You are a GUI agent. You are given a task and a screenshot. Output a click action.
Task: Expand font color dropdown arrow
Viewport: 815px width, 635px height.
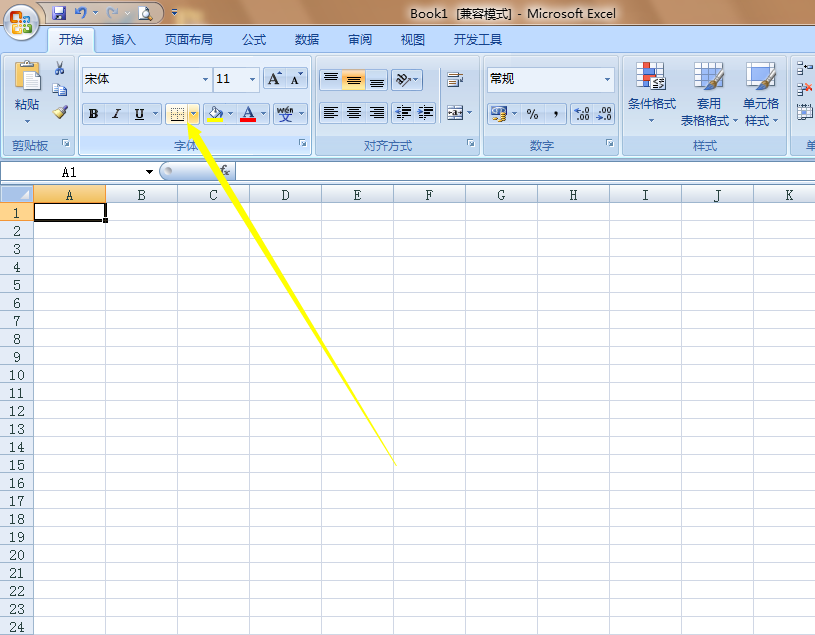(264, 114)
